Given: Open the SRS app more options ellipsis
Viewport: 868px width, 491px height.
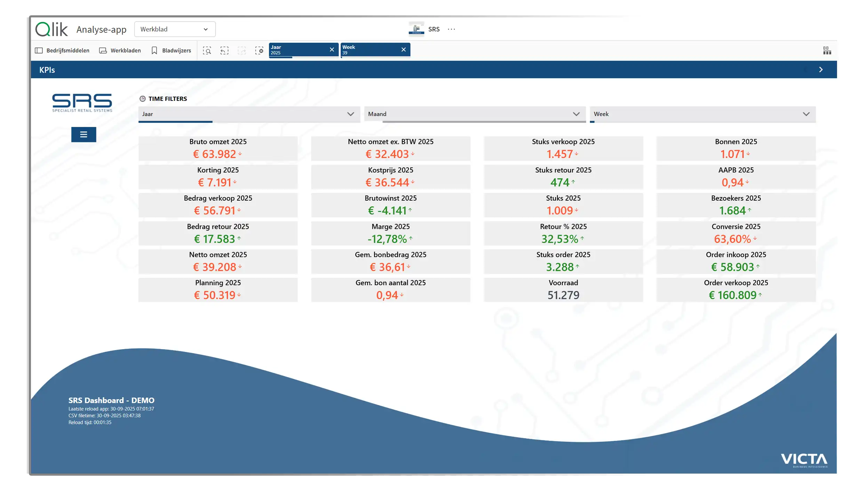Looking at the screenshot, I should point(451,29).
